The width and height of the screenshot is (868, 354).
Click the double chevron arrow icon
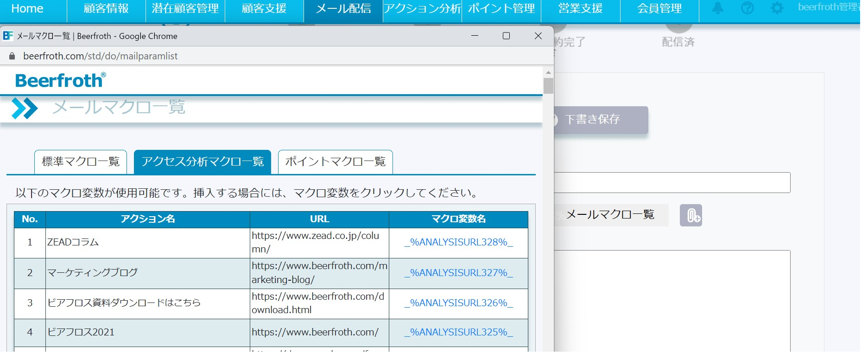coord(24,108)
